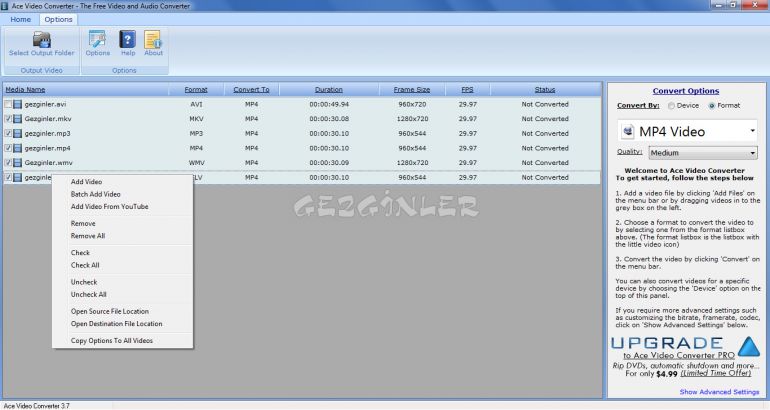Select Remove in context menu
This screenshot has width=770, height=410.
click(x=83, y=223)
